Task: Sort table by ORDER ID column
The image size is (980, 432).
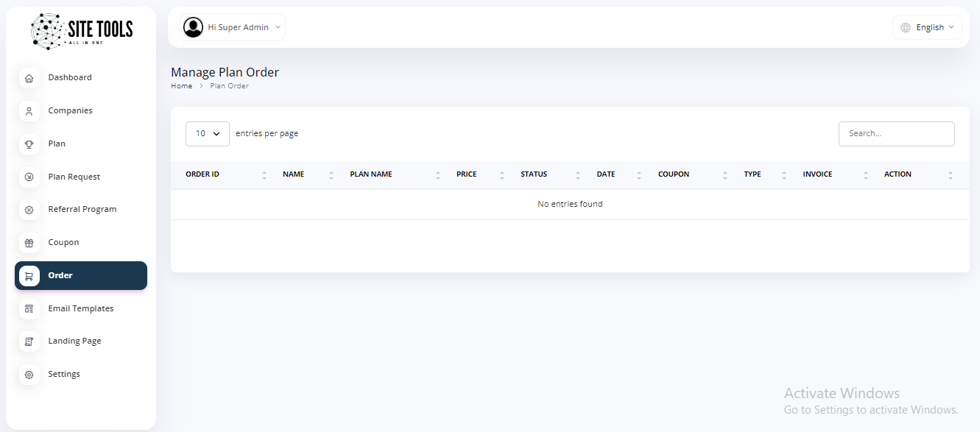Action: click(202, 174)
